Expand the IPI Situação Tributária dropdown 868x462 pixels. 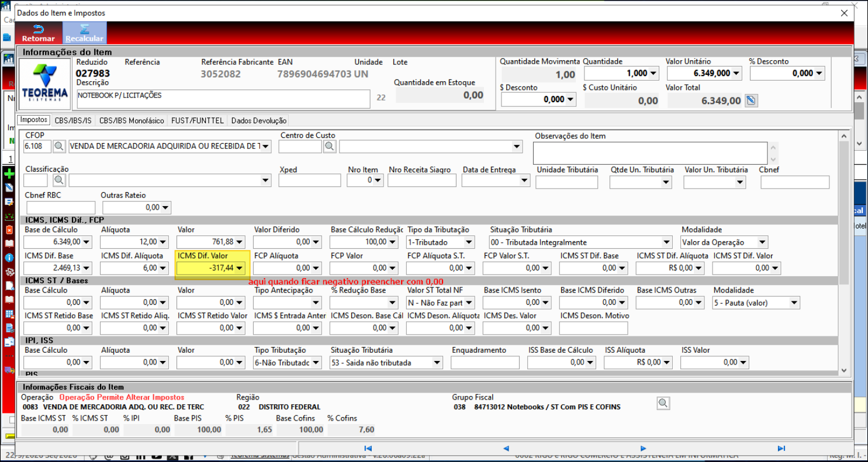[x=437, y=363]
